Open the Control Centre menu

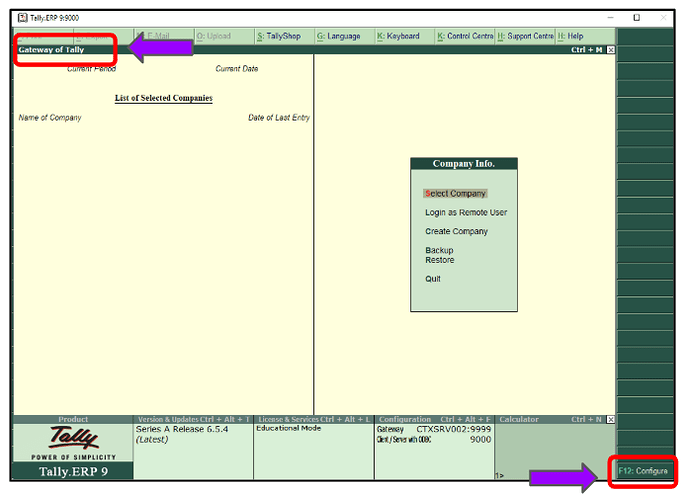(466, 36)
